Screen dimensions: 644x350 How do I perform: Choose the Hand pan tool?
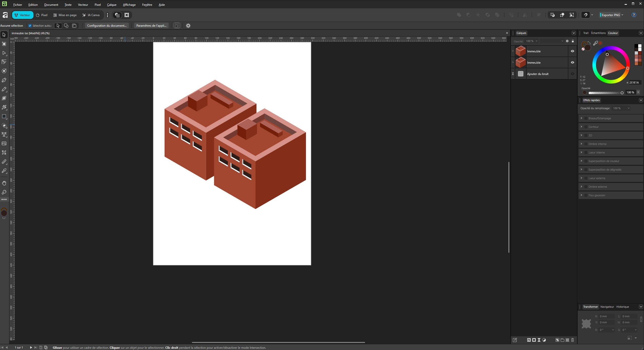[4, 183]
